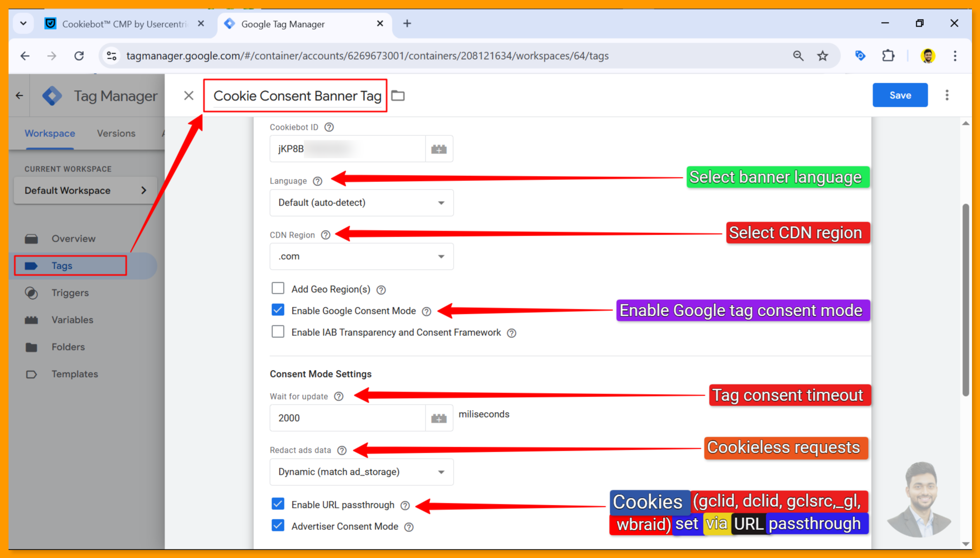Screen dimensions: 980x558
Task: Switch to the Cookiebot CMP browser tab
Action: 123,24
